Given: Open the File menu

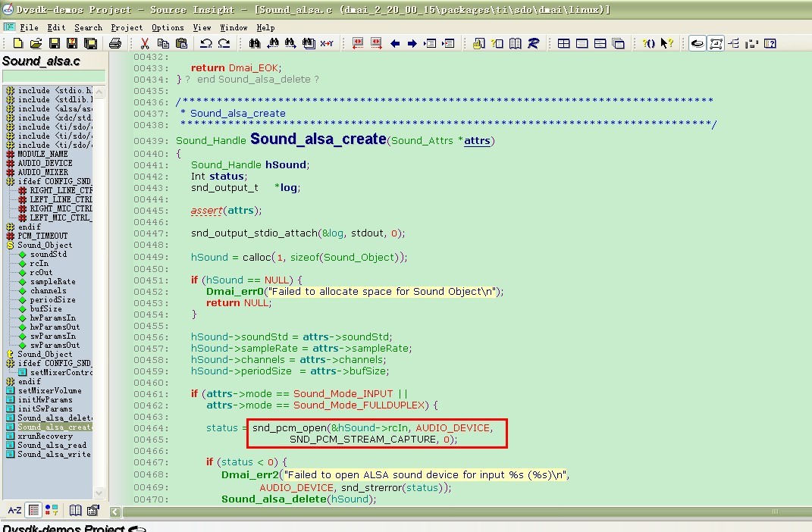Looking at the screenshot, I should 29,27.
